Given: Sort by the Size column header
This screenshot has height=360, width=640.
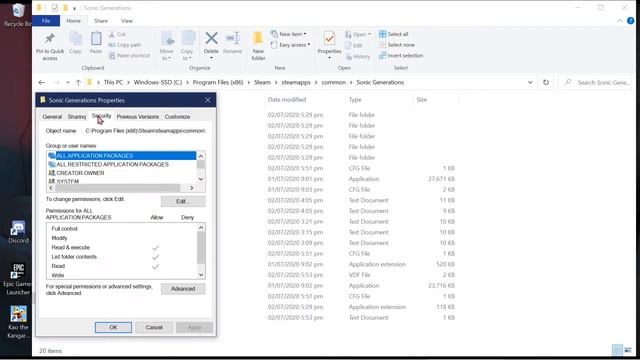Looking at the screenshot, I should point(422,100).
